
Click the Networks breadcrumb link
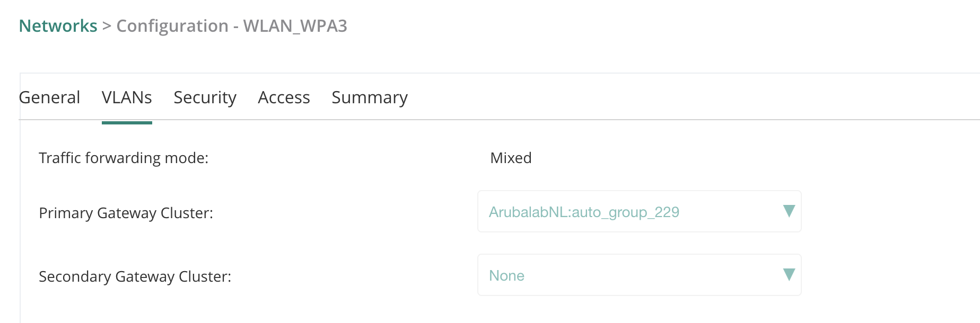58,26
